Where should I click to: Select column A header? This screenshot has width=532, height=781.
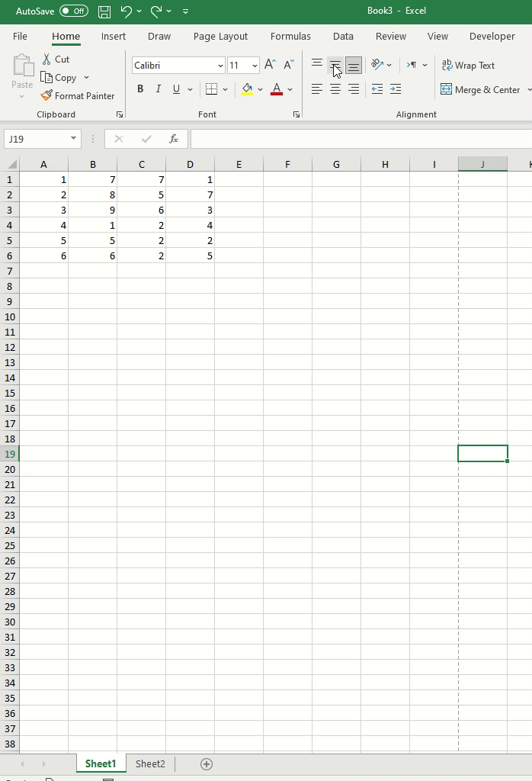(43, 165)
